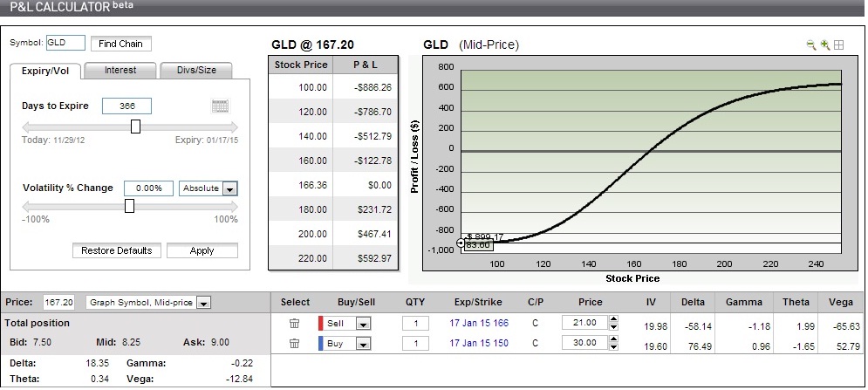Screen dimensions: 868x390
Task: Open the Buy action dropdown
Action: pos(363,344)
